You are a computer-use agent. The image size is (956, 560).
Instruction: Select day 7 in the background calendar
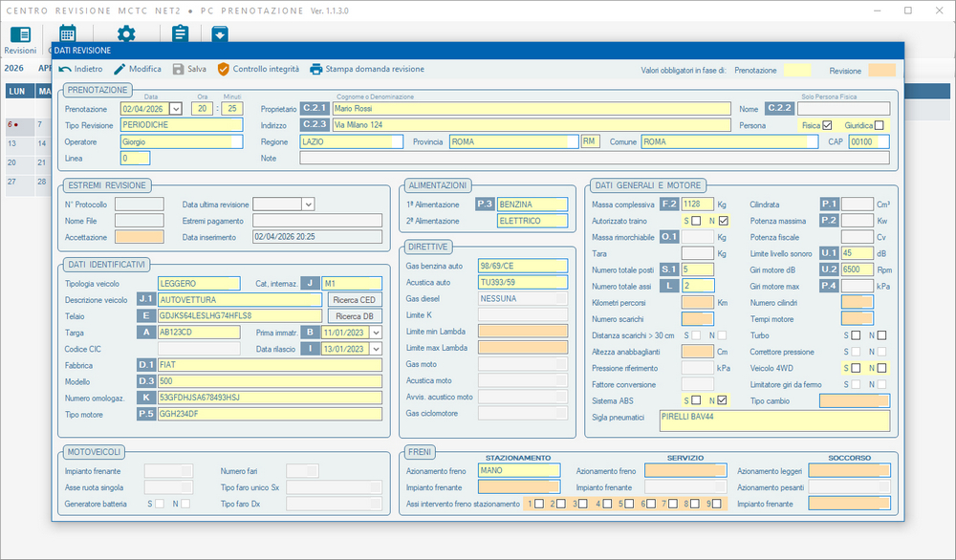coord(40,124)
